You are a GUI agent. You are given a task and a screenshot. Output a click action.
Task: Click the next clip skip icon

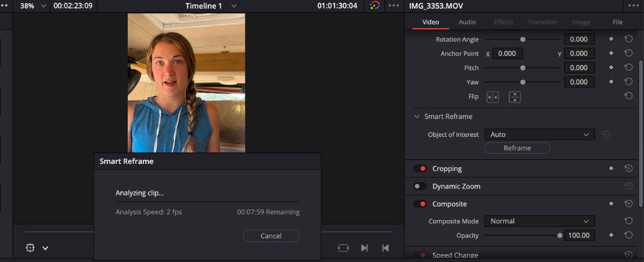click(364, 248)
